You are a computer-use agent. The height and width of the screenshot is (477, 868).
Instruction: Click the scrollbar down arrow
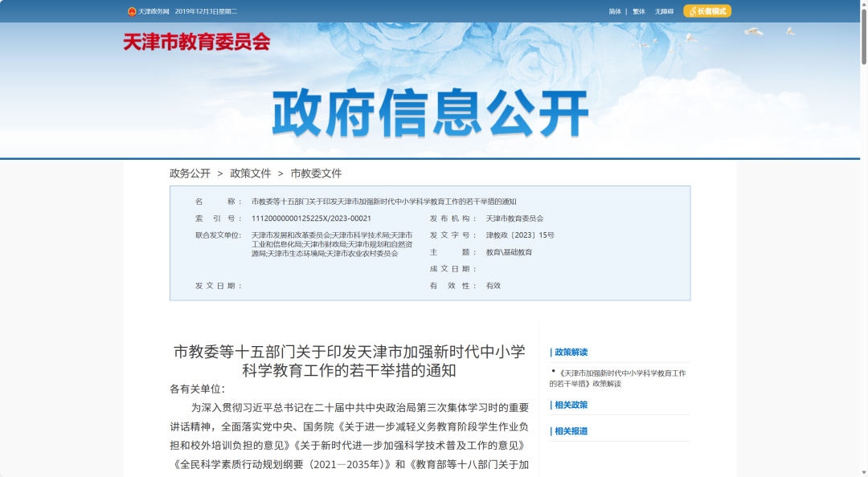pos(862,471)
